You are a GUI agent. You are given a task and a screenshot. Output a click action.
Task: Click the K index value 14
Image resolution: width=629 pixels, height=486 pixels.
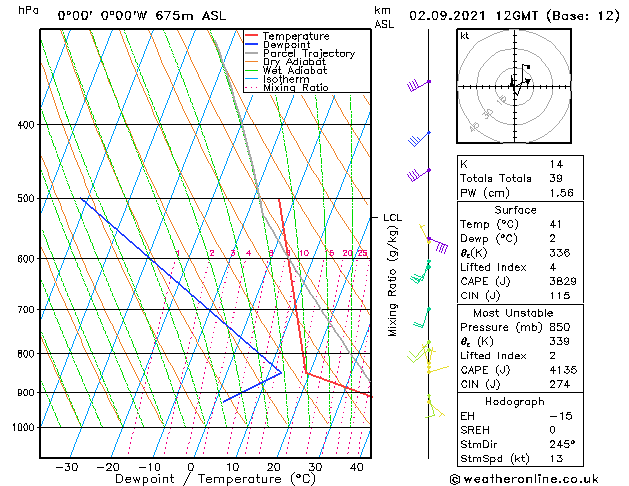(556, 164)
